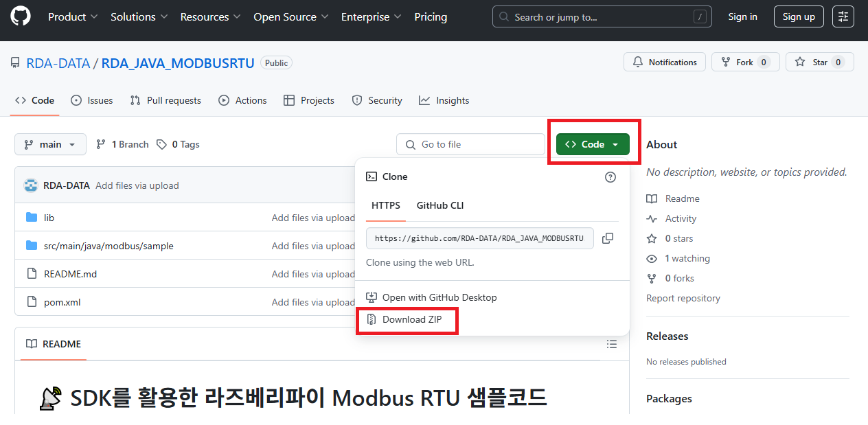Open the README outline list icon

tap(612, 344)
